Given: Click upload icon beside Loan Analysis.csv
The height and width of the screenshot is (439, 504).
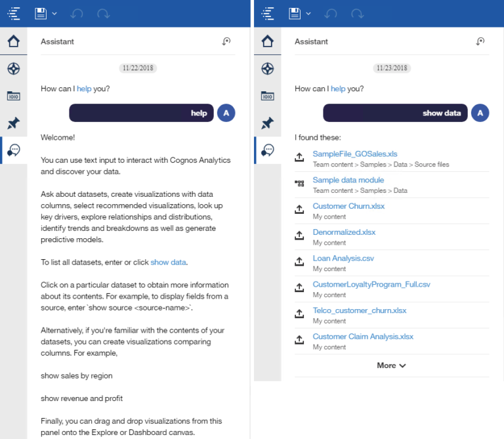Looking at the screenshot, I should click(x=299, y=261).
